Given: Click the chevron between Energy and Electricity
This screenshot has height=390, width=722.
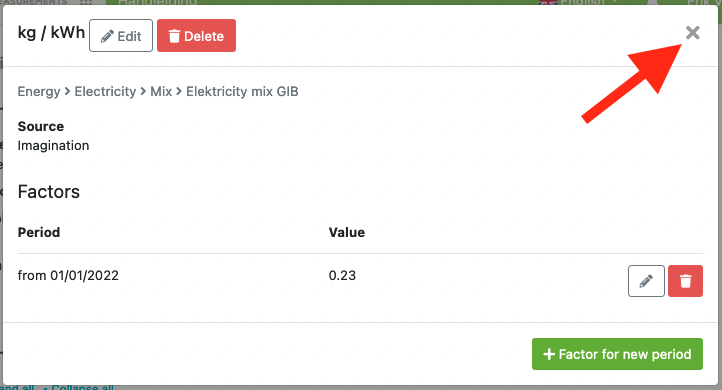Looking at the screenshot, I should (x=67, y=92).
